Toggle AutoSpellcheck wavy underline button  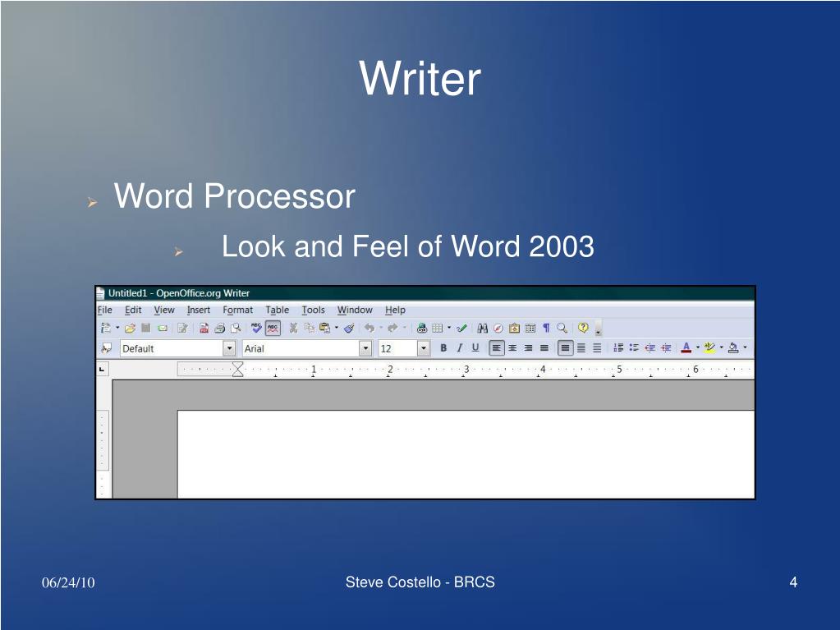click(273, 328)
